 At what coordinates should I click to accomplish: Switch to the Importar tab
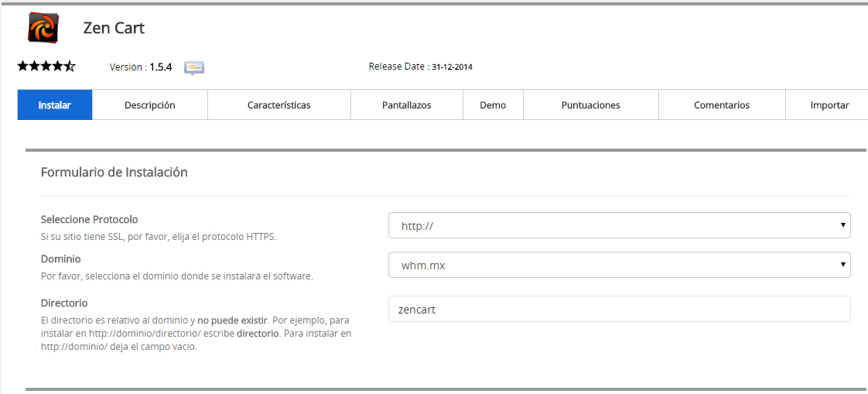click(829, 105)
